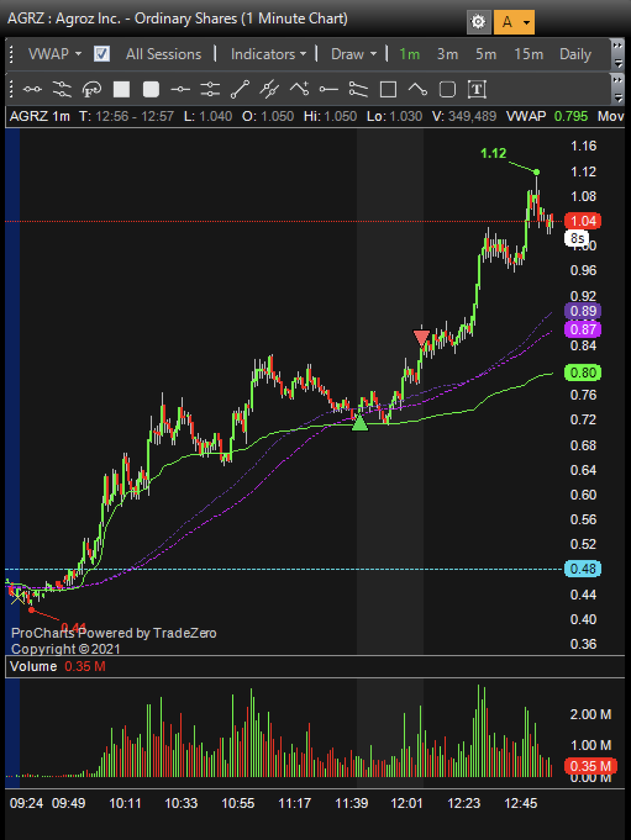Expand drawing toolbar overflow arrows
The image size is (631, 840).
[x=618, y=89]
